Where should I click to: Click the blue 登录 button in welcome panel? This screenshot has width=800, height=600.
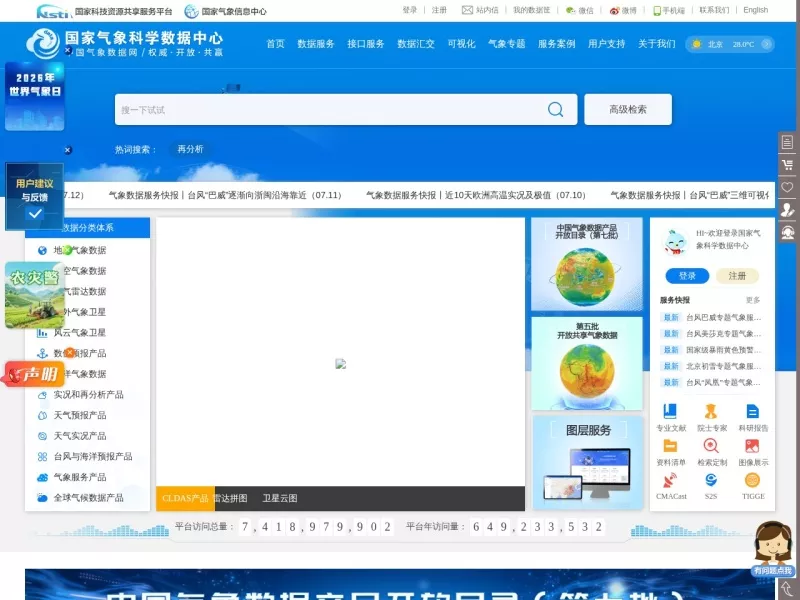pyautogui.click(x=687, y=276)
